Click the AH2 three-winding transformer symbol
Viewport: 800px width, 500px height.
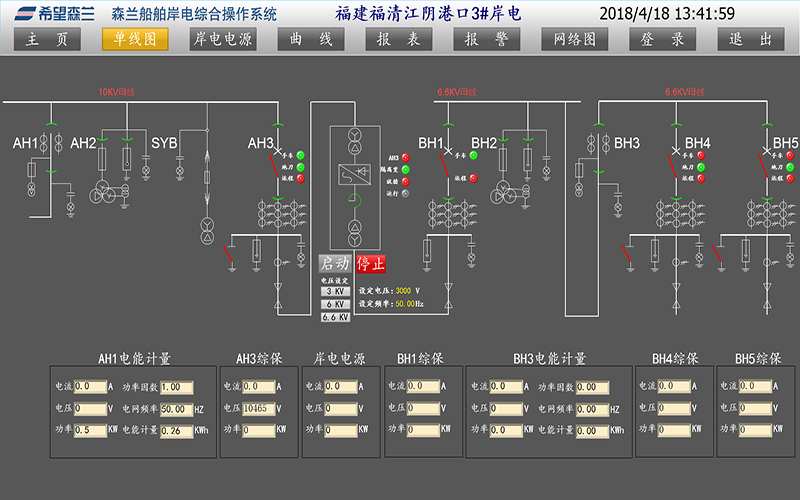point(103,191)
